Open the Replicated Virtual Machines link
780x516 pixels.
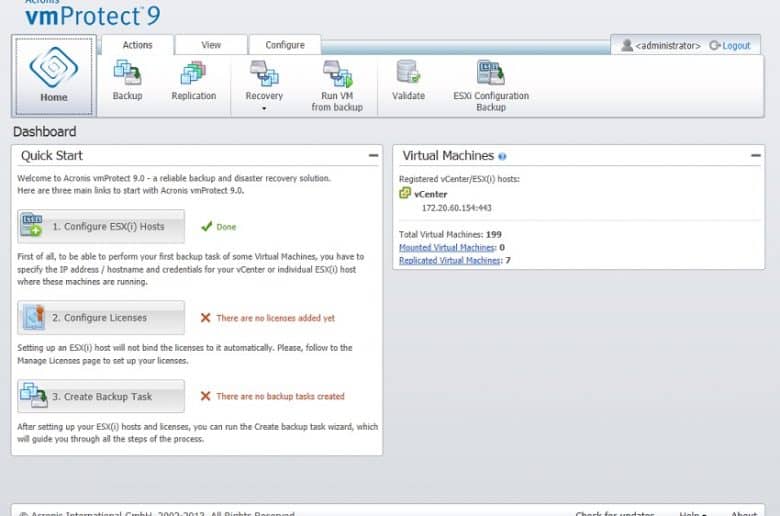point(449,260)
